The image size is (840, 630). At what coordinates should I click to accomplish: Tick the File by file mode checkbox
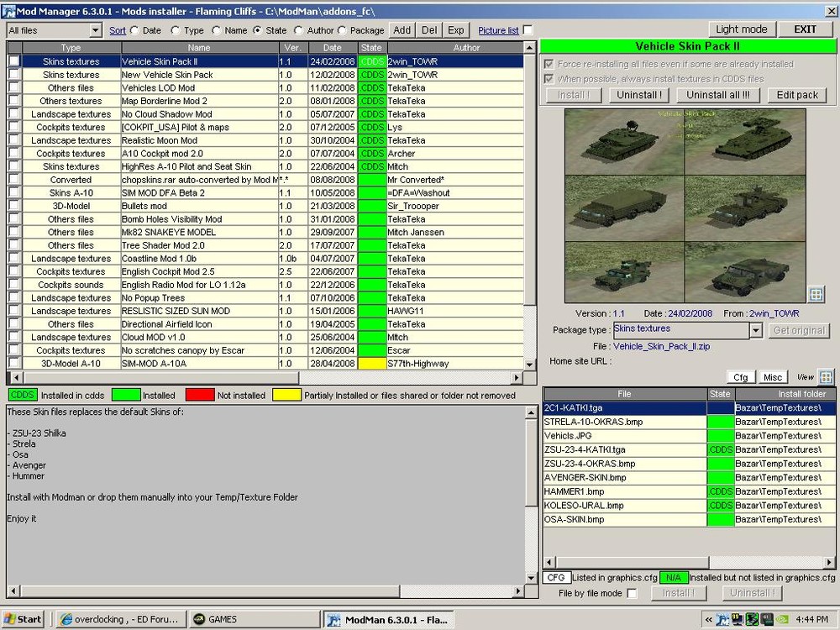[633, 593]
